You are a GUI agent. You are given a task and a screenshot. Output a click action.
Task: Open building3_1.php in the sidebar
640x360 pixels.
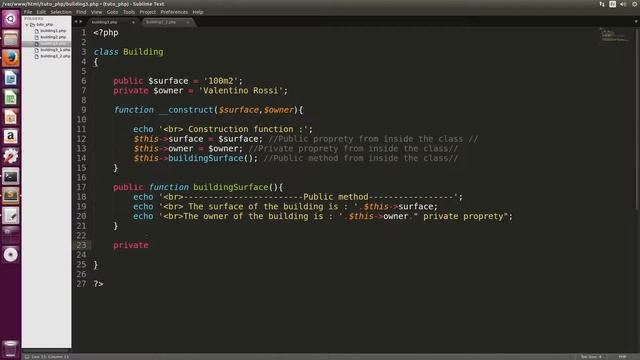pos(55,50)
